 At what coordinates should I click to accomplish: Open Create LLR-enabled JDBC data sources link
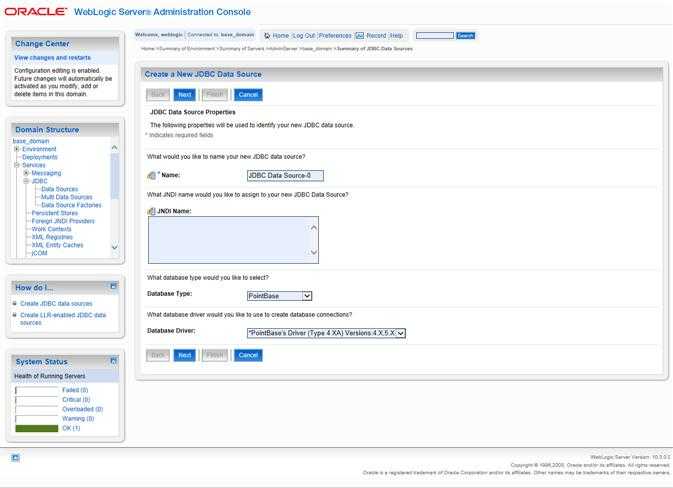click(x=63, y=319)
